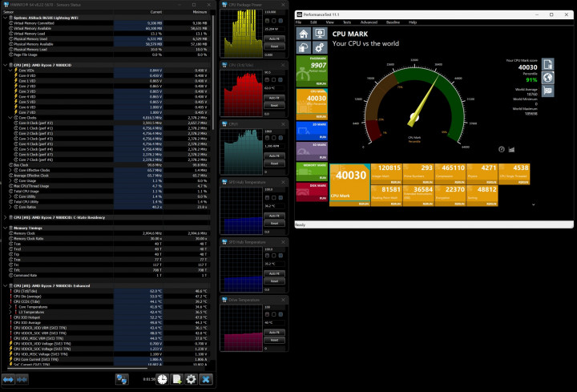Click the Minimum column header in HWiNFO
The height and width of the screenshot is (392, 577).
[x=200, y=12]
